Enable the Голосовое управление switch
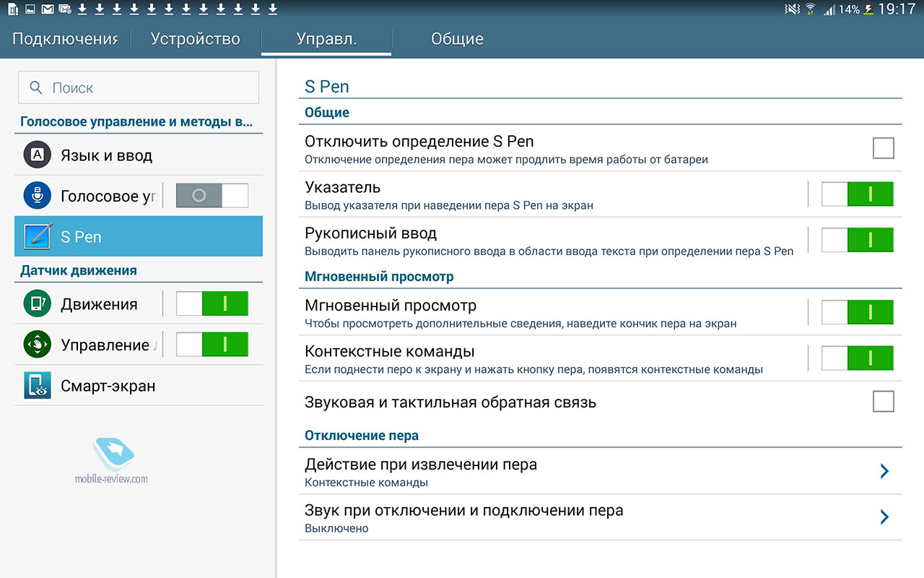The image size is (924, 578). [x=212, y=196]
